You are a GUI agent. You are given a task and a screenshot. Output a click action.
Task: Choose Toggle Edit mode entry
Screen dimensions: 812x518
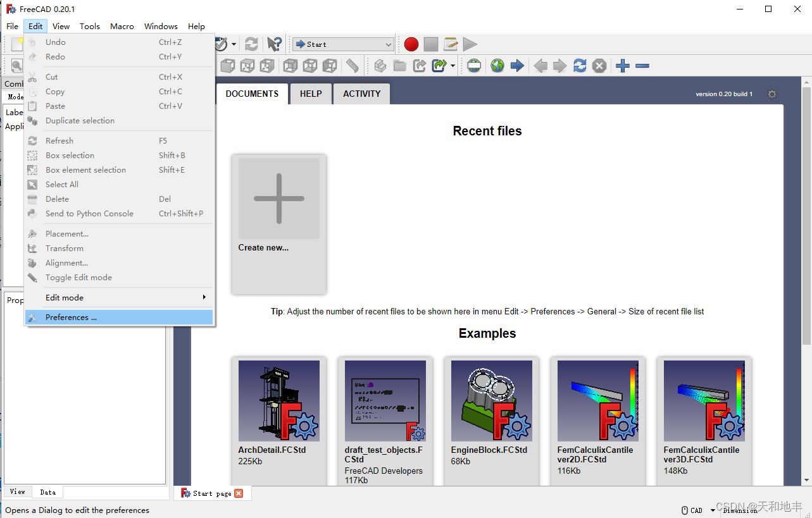119,278
